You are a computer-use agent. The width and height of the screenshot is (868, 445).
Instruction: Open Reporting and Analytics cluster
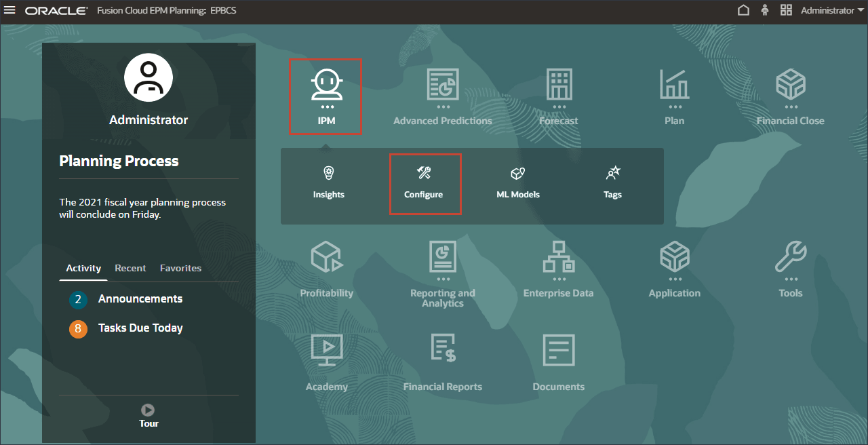click(x=443, y=258)
